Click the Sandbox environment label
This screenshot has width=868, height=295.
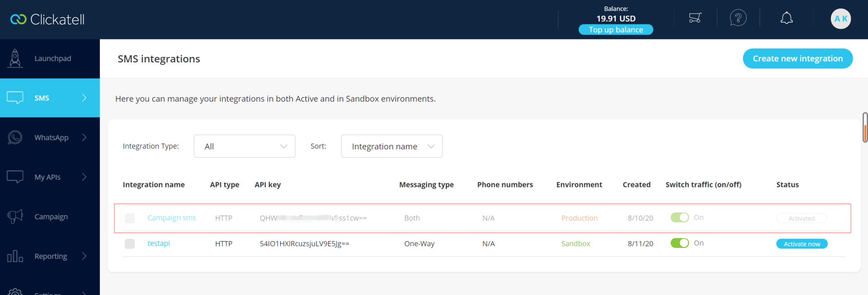tap(576, 243)
